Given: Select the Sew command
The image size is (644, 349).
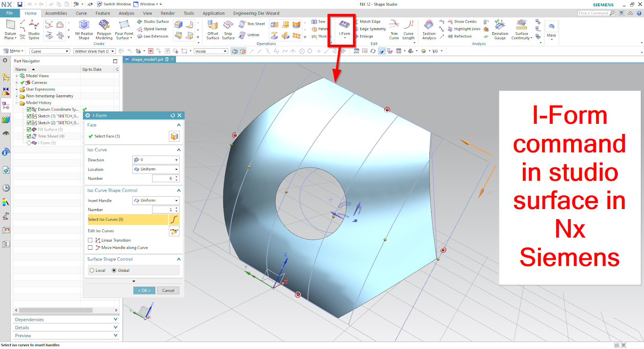Looking at the screenshot, I should coord(318,22).
